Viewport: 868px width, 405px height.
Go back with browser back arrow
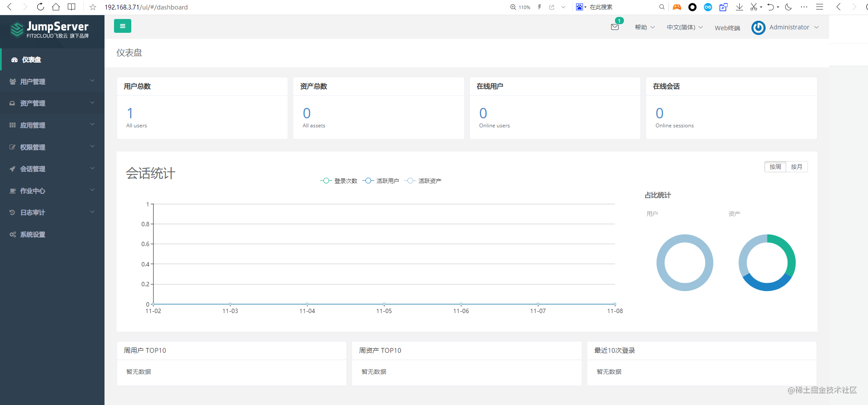[10, 7]
